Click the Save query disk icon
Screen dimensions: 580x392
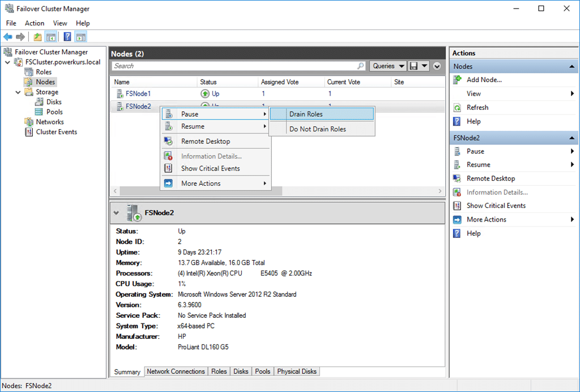pyautogui.click(x=413, y=66)
